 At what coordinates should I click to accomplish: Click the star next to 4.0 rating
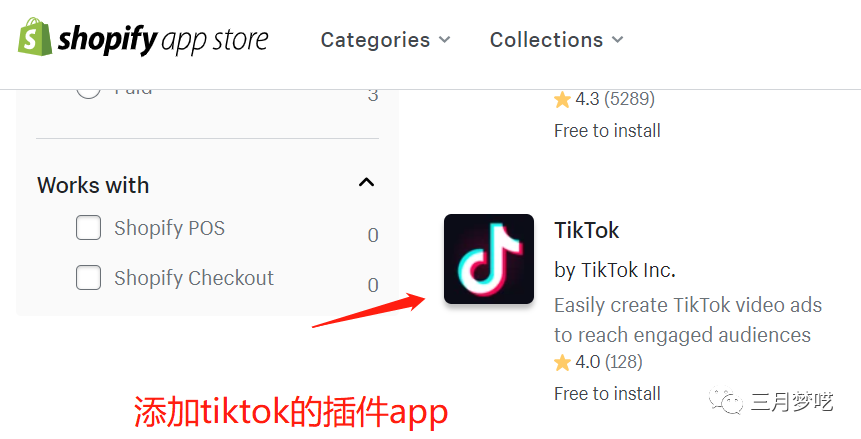(562, 362)
